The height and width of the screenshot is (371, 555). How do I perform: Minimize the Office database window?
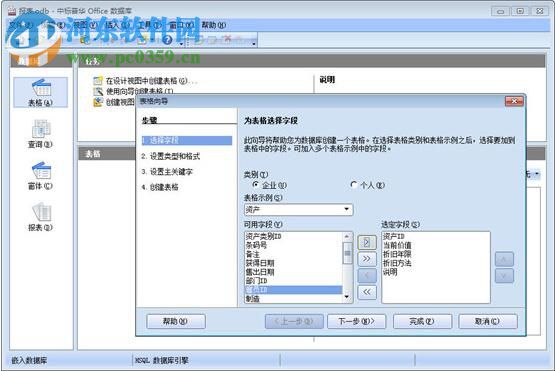(500, 11)
